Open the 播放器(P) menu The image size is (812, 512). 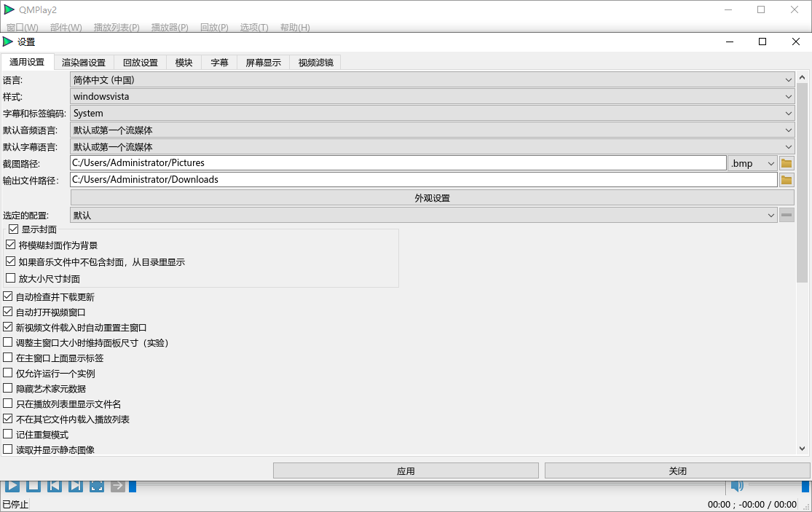[170, 27]
